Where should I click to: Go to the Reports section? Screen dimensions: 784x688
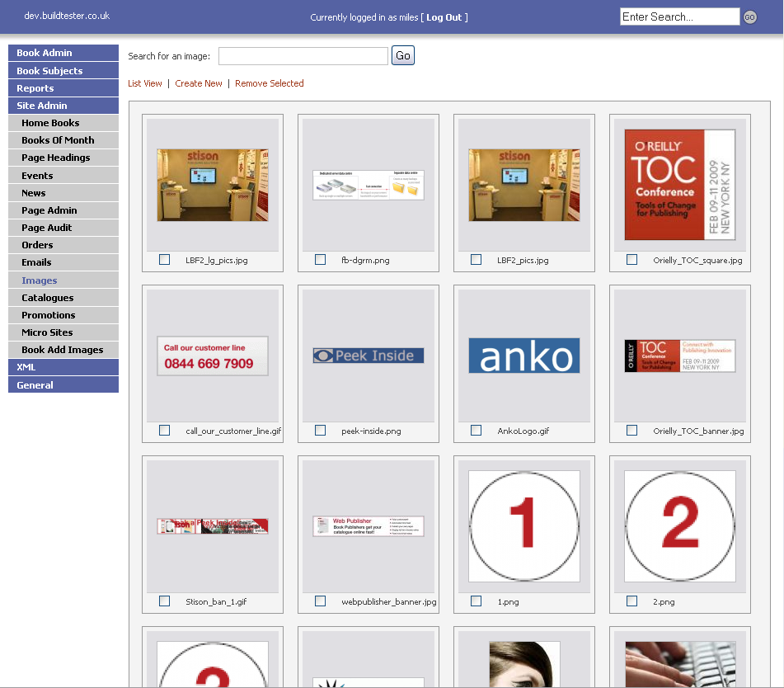pos(63,88)
